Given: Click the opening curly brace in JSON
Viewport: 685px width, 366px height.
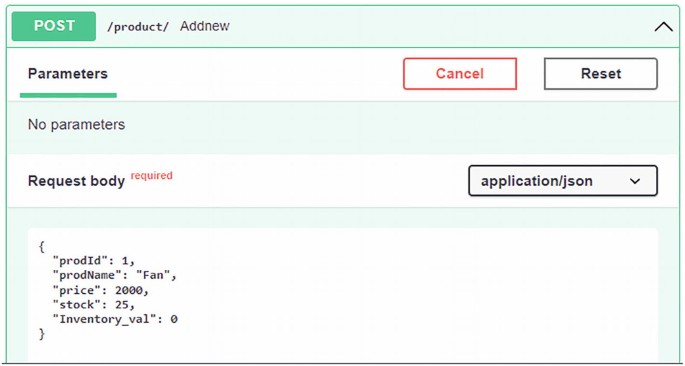Looking at the screenshot, I should click(x=42, y=247).
